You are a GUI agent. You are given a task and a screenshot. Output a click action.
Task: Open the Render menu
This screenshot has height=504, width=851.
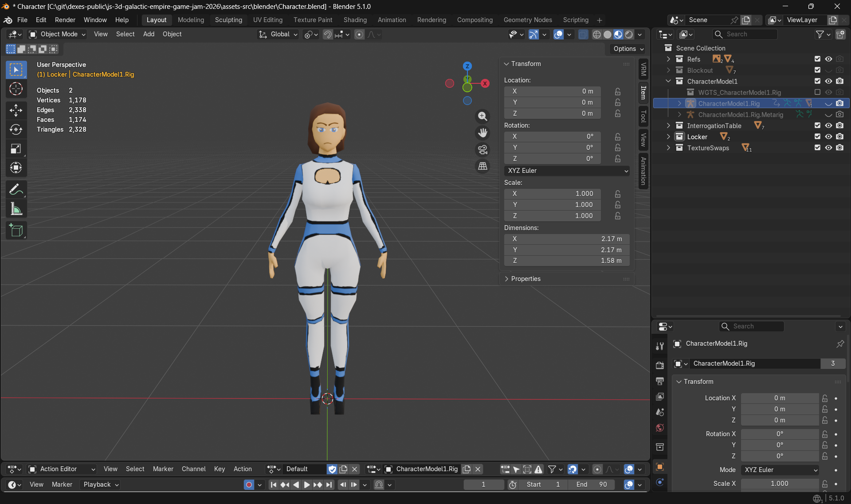(x=65, y=20)
